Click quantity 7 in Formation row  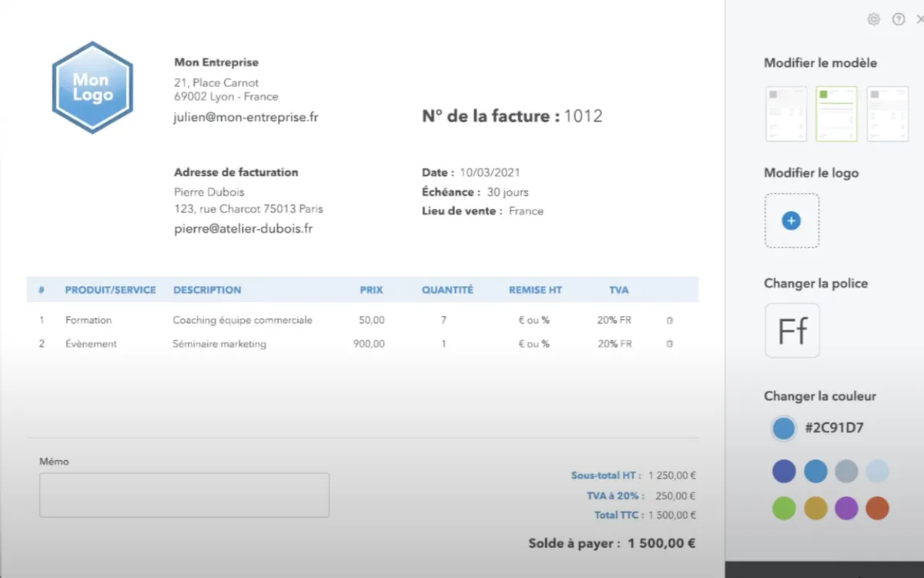pos(444,320)
